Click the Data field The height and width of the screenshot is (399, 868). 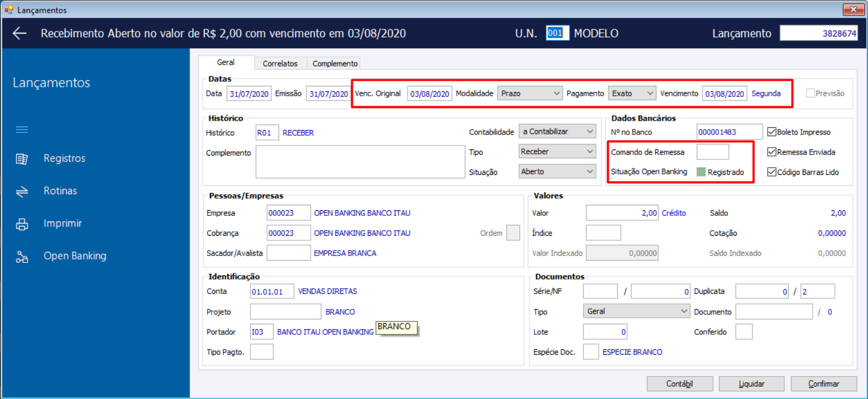(249, 94)
